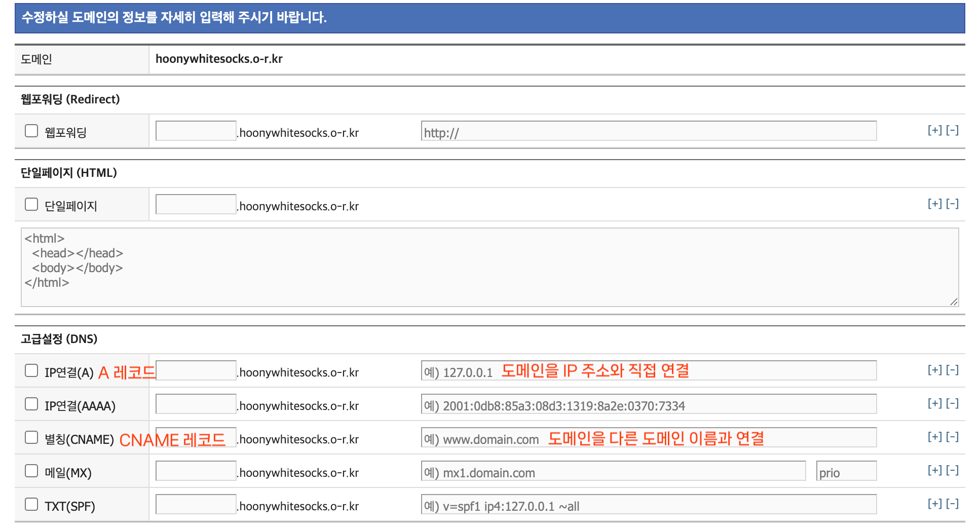Check the 메일(MX) checkbox
Screen dimensions: 980x529
[x=31, y=471]
